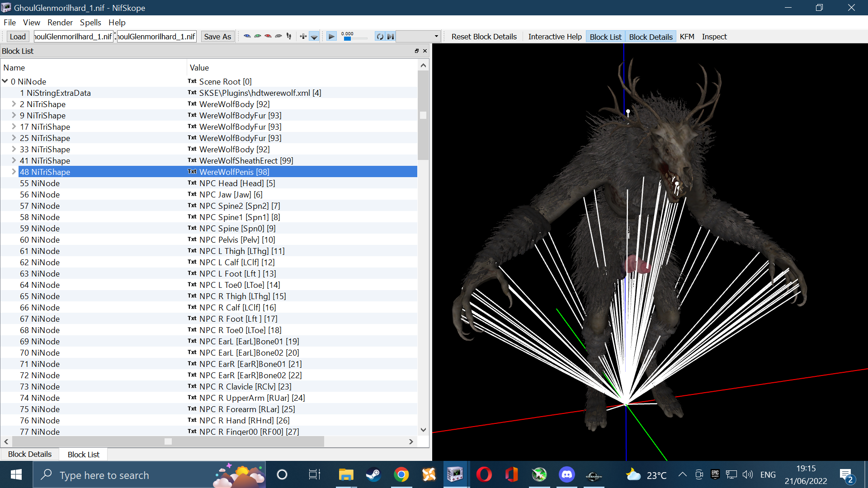Screen dimensions: 868x488
Task: Switch to the Block List bottom tab
Action: click(x=84, y=454)
